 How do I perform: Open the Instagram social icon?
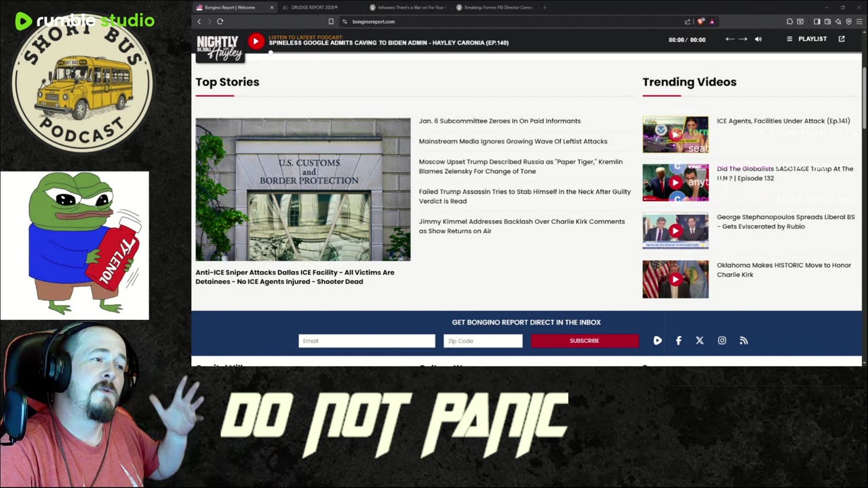coord(722,341)
